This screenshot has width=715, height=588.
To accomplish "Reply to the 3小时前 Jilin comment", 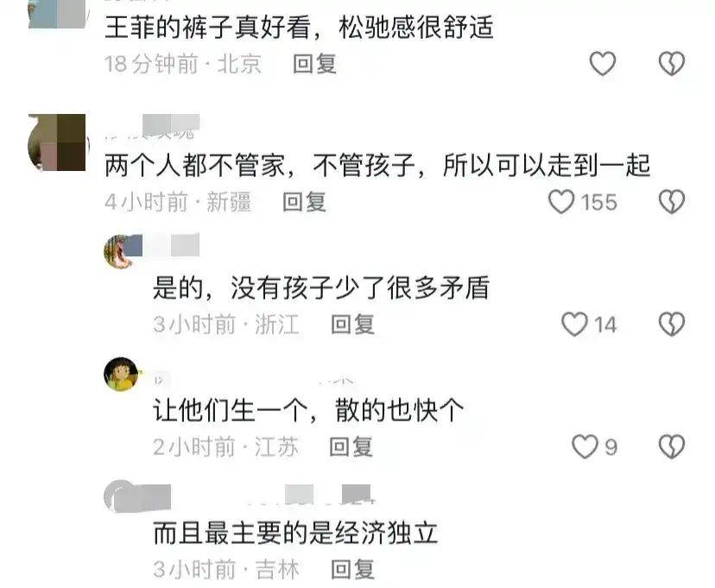I will 352,569.
